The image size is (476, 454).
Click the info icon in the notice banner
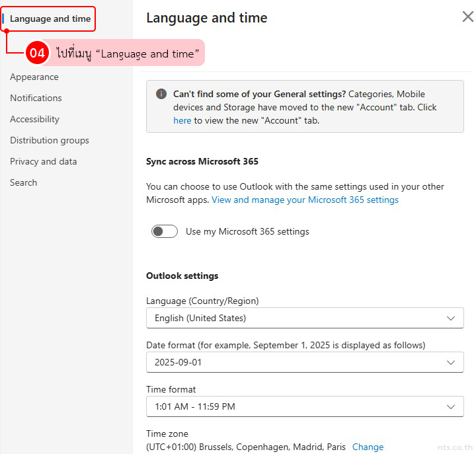[161, 95]
